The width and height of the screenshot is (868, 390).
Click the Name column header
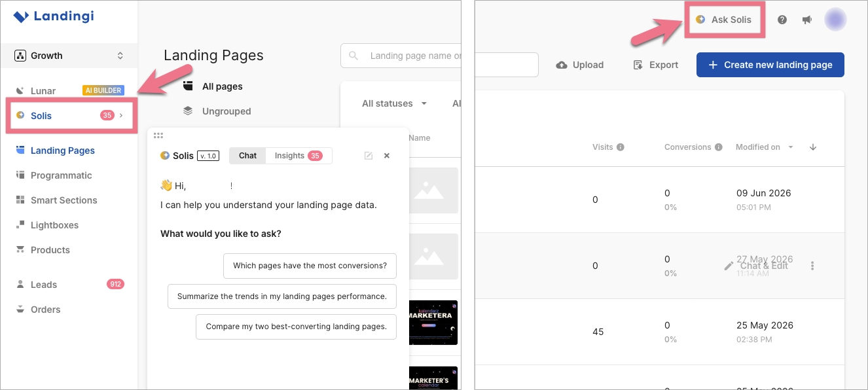click(420, 138)
